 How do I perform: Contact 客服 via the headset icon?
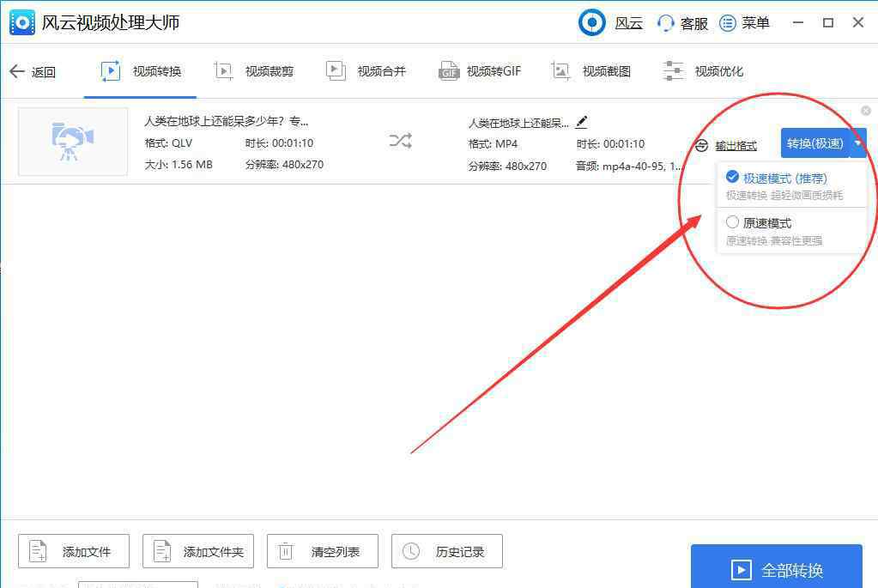(665, 23)
